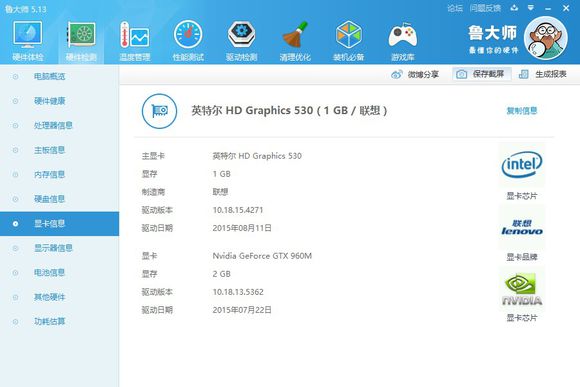This screenshot has height=387, width=580.
Task: Click the driver date 2015年07月22日
Action: (242, 310)
